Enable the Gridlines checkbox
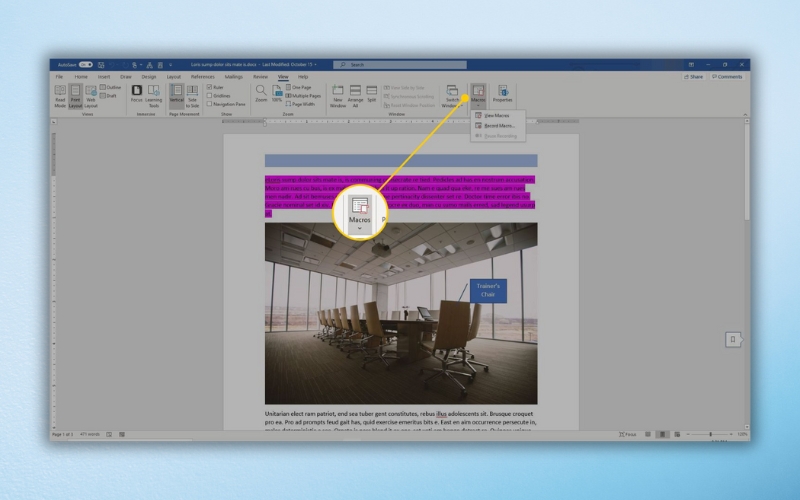 pyautogui.click(x=209, y=95)
